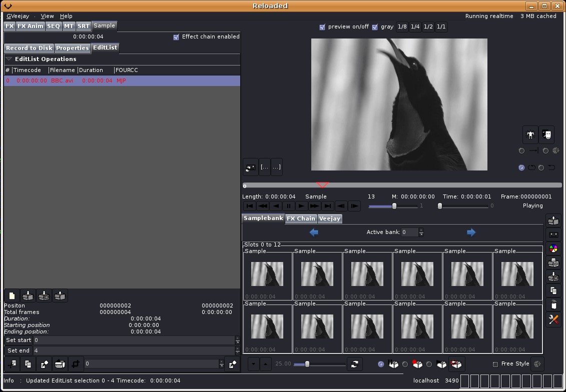Image resolution: width=566 pixels, height=392 pixels.
Task: Uncheck the Effect chain enabled checkbox
Action: pos(176,37)
